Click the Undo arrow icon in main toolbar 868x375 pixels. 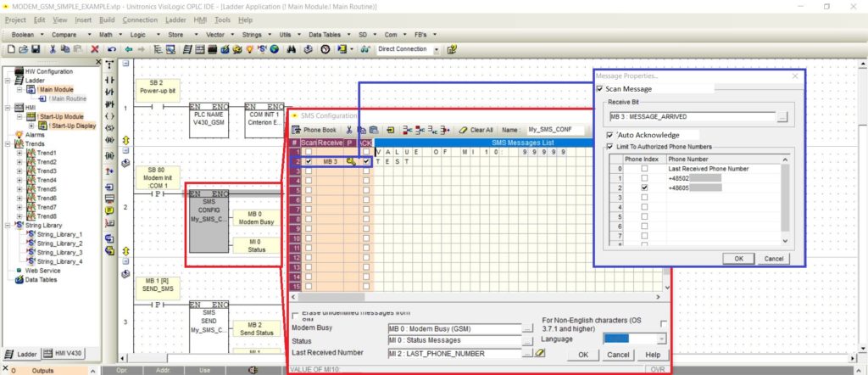(x=111, y=49)
